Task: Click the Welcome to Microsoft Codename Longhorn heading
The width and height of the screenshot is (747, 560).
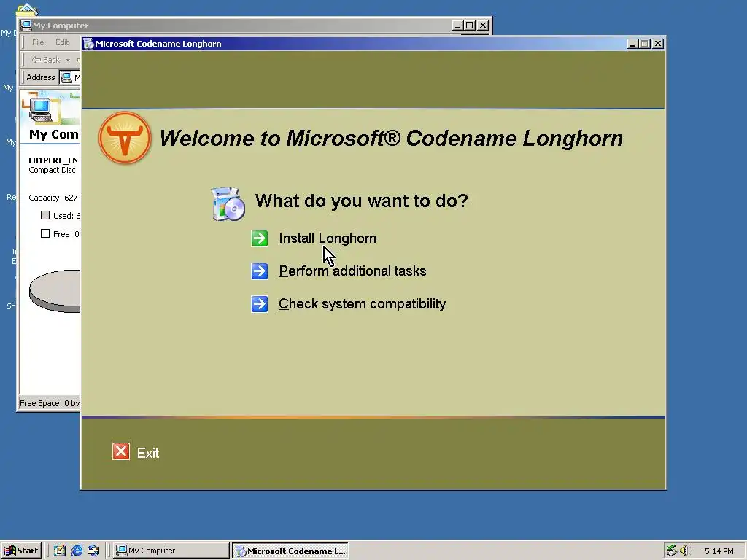Action: (391, 138)
